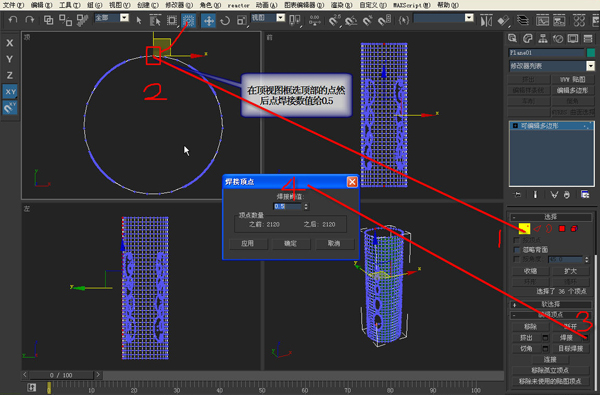Restrict axis to Z in constraints toolbar
Viewport: 600px width, 395px height.
(x=10, y=75)
